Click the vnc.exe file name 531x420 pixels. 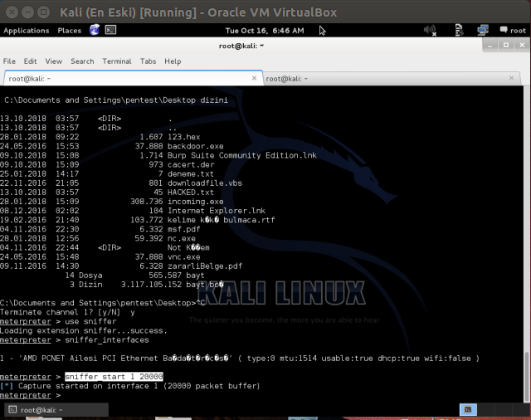(x=184, y=256)
